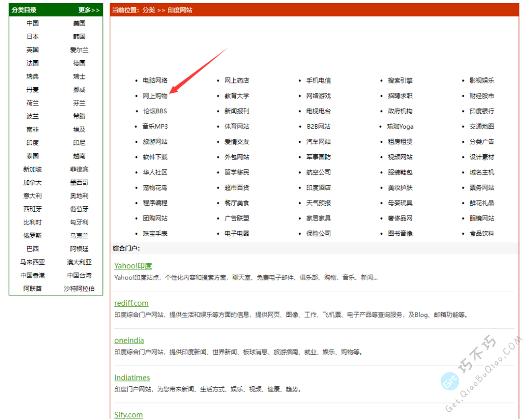Go to 分类 in the breadcrumb

(x=149, y=10)
